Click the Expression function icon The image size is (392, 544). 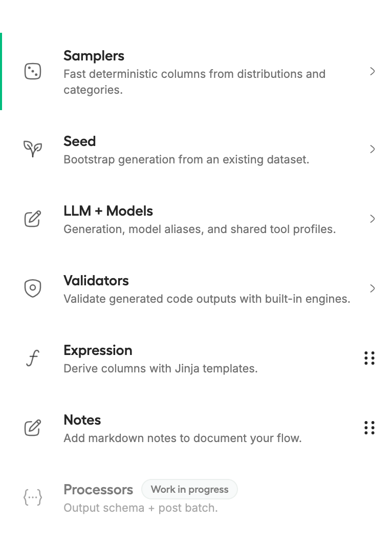click(32, 358)
